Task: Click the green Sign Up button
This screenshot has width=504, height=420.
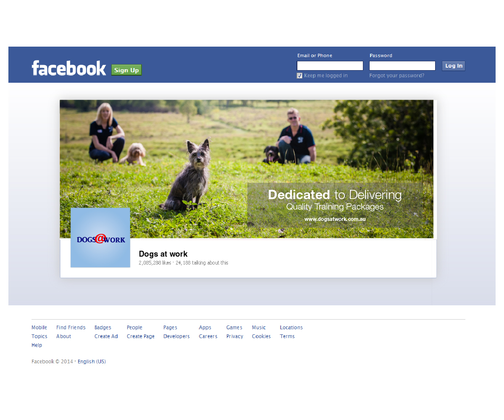Action: [126, 70]
